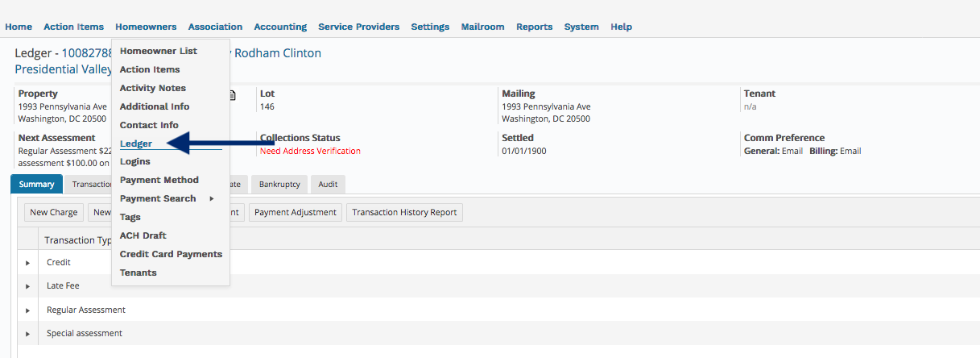
Task: Open Activity Notes from the menu
Action: click(152, 88)
